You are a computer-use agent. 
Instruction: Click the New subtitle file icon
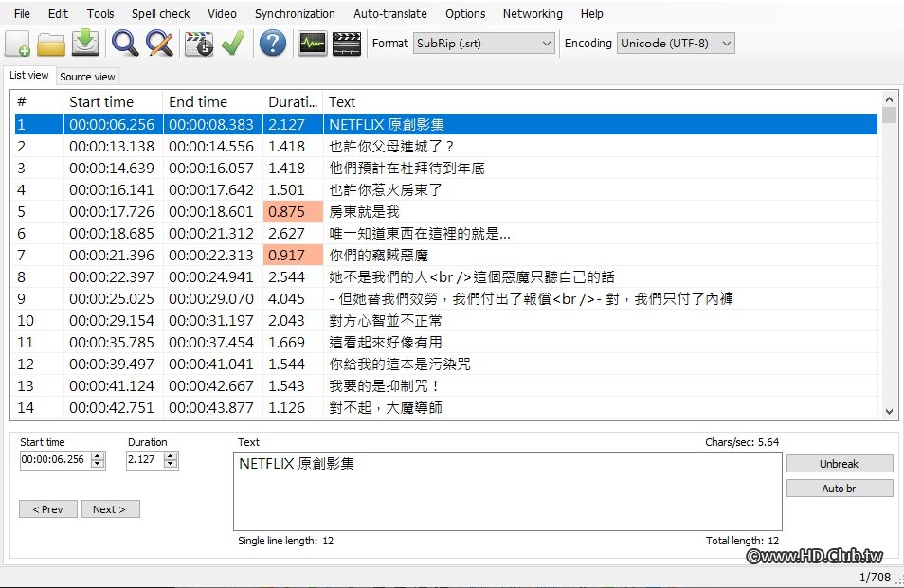tap(18, 44)
